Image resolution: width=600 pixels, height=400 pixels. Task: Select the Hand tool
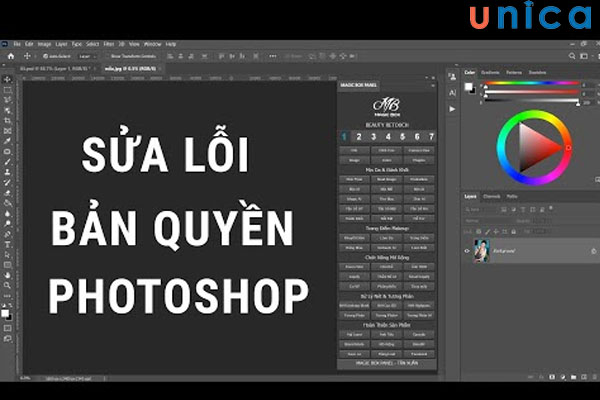tap(7, 275)
